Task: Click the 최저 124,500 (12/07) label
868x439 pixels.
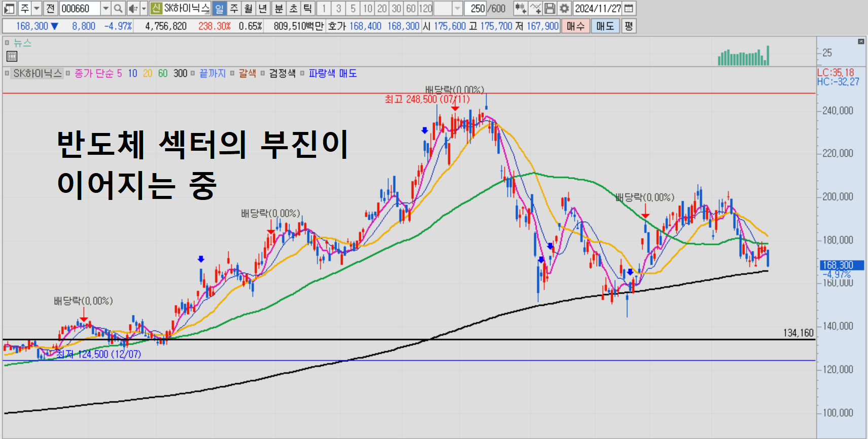Action: pyautogui.click(x=98, y=354)
